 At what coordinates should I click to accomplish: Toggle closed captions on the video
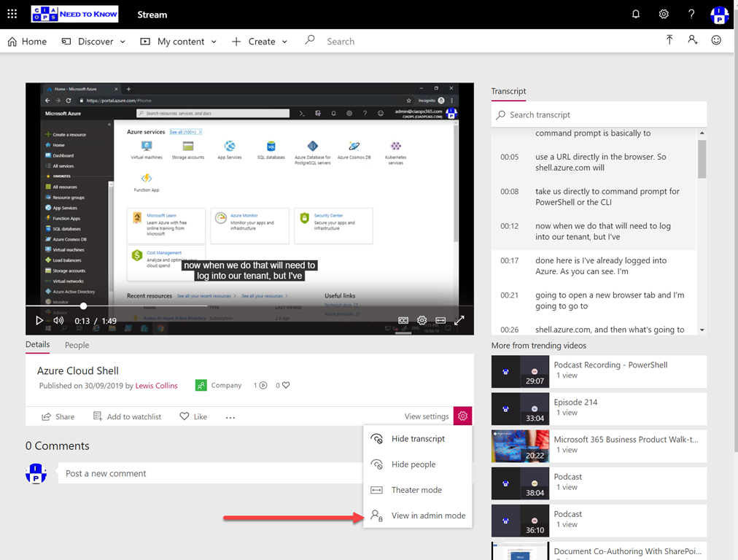[x=403, y=320]
